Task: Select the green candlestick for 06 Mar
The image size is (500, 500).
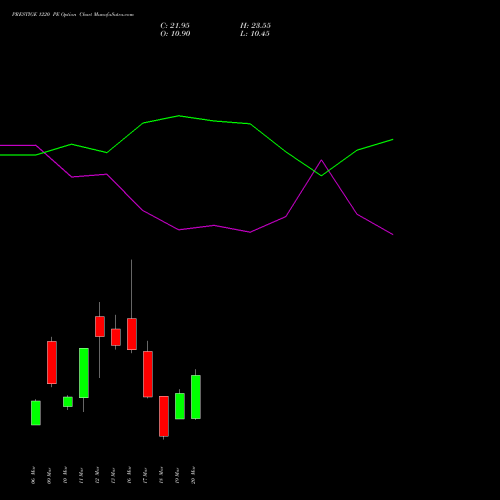Action: pos(36,413)
